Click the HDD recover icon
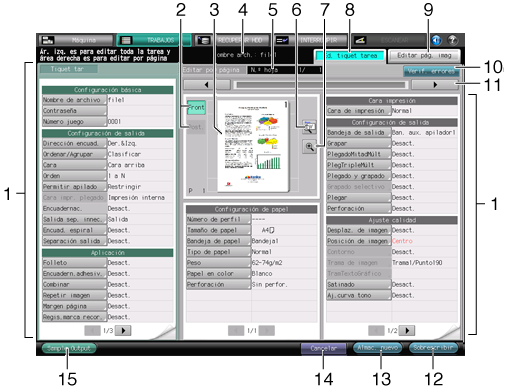The width and height of the screenshot is (505, 392). click(204, 40)
